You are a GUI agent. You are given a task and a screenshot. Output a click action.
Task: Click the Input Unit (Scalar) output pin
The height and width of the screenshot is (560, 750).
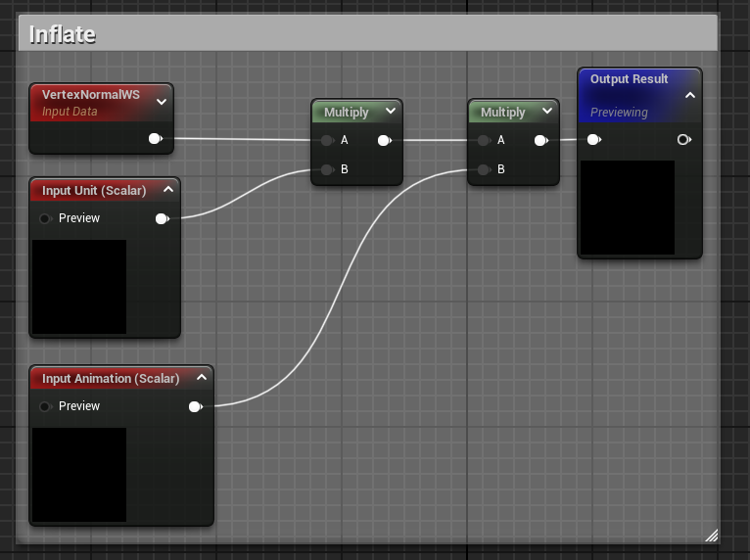163,218
